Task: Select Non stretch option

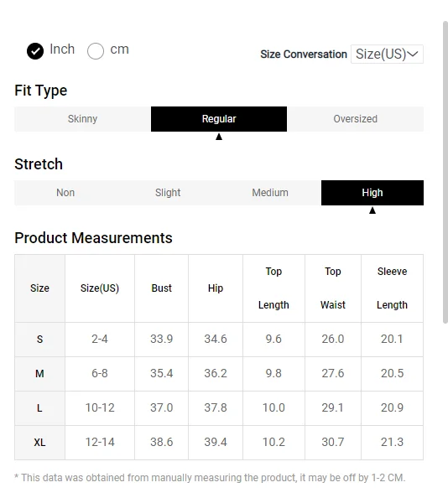Action: [65, 193]
